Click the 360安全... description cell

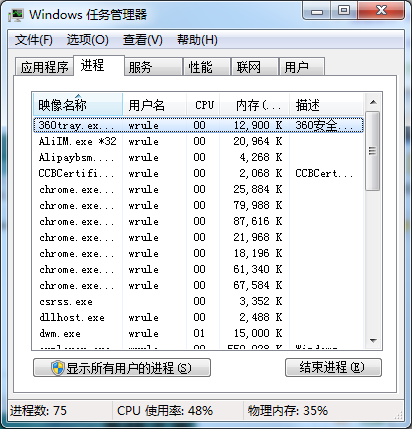[x=324, y=125]
